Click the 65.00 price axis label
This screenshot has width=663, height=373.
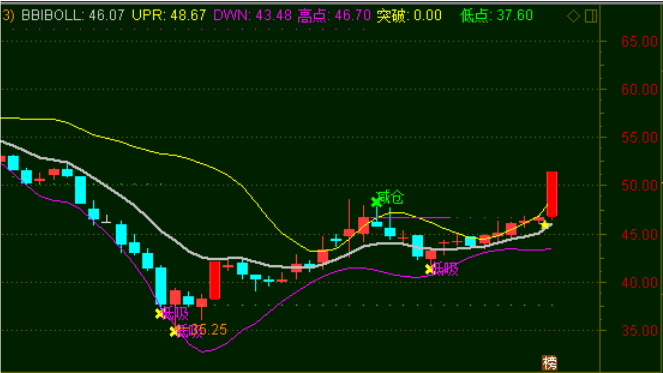pos(639,41)
